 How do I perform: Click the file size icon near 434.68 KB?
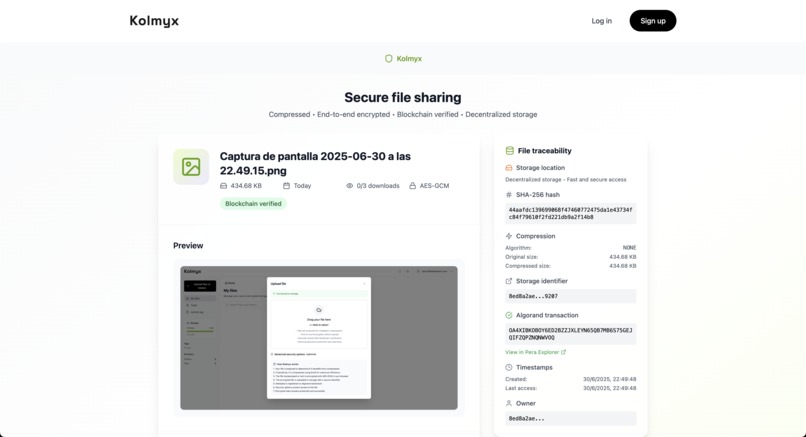coord(224,186)
